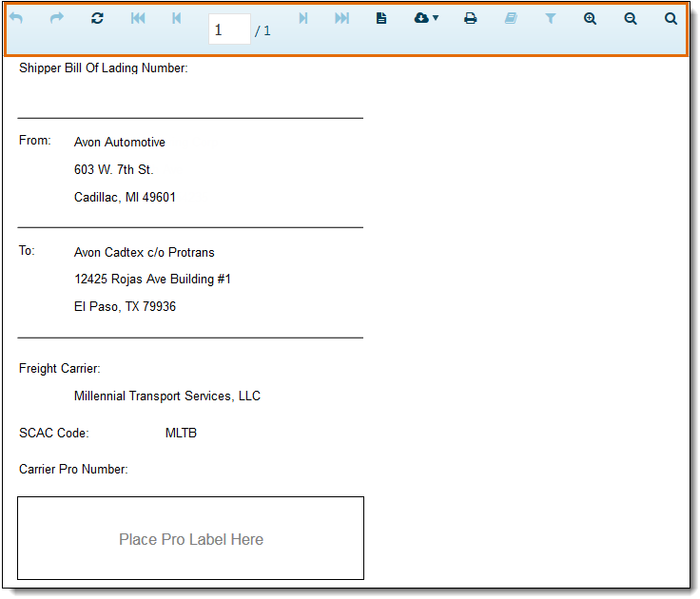Go to the next report page

(303, 18)
